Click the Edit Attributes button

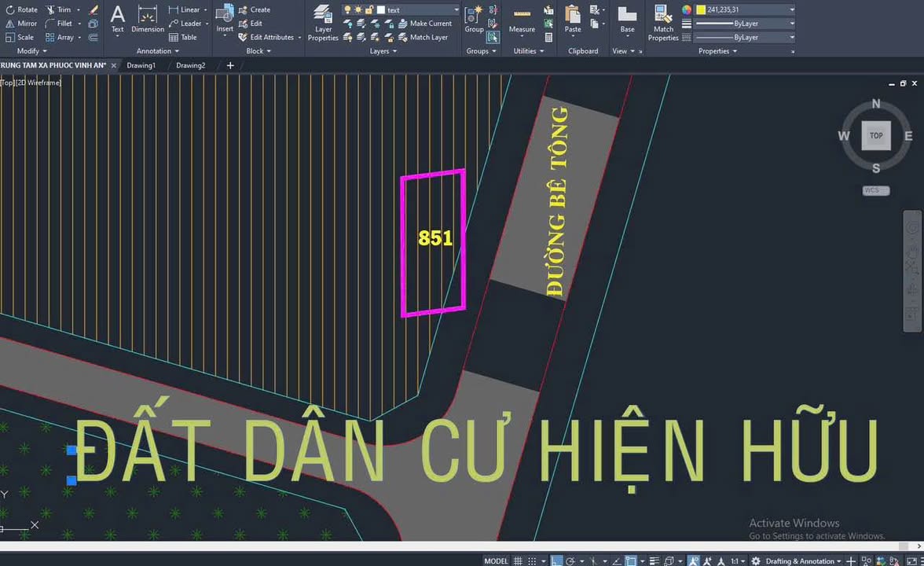tap(271, 37)
